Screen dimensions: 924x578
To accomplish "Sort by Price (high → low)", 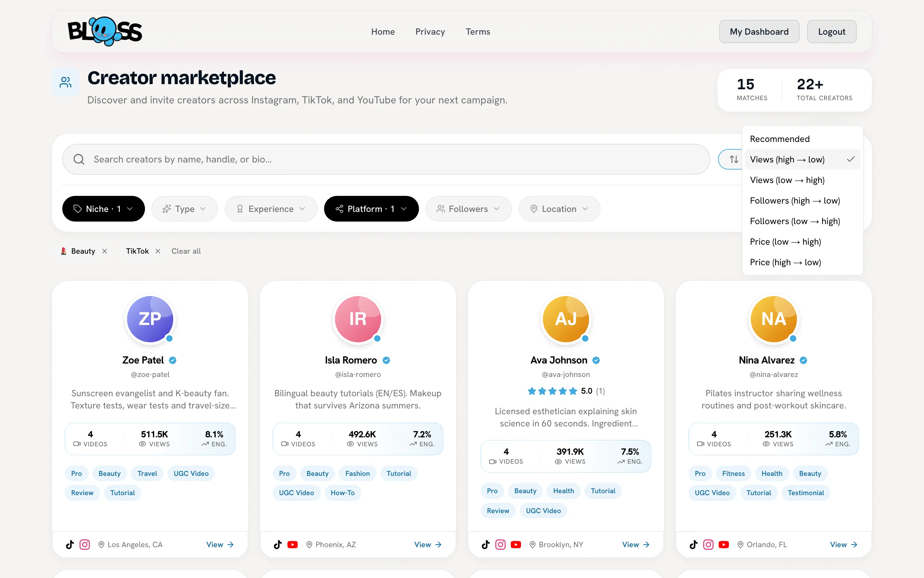I will [802, 262].
